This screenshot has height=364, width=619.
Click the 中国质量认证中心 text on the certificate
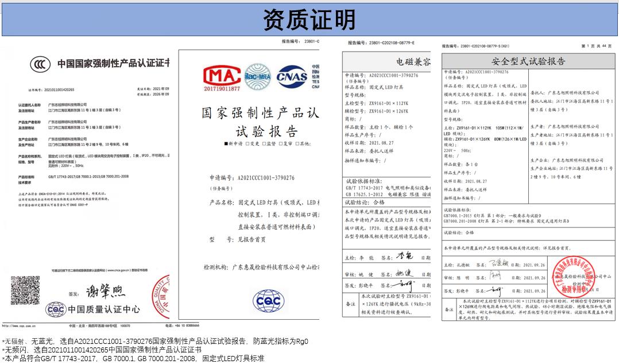(104, 309)
